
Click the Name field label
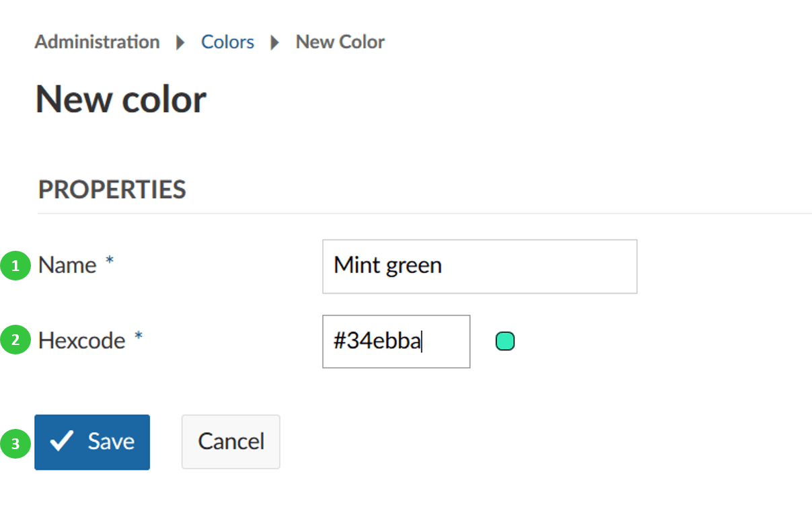point(67,266)
